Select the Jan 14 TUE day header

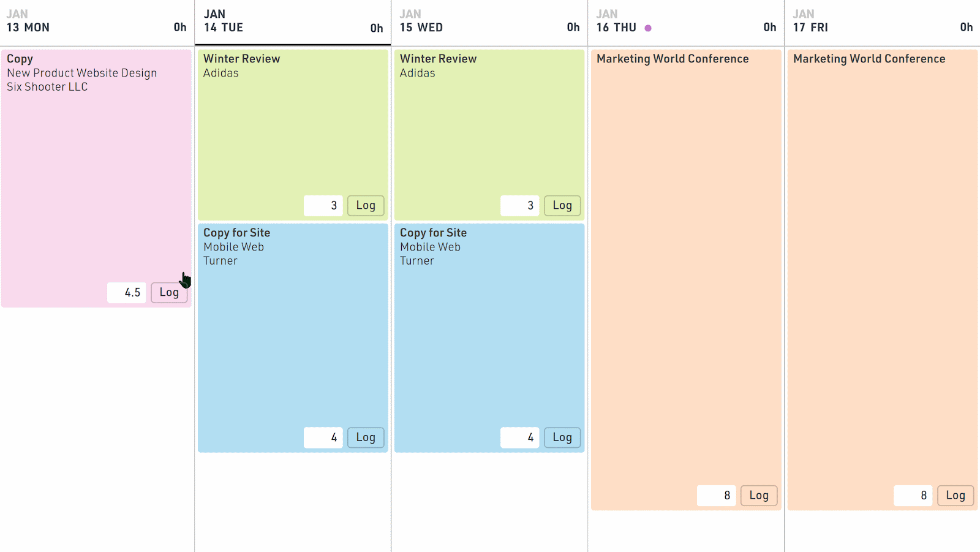[224, 27]
